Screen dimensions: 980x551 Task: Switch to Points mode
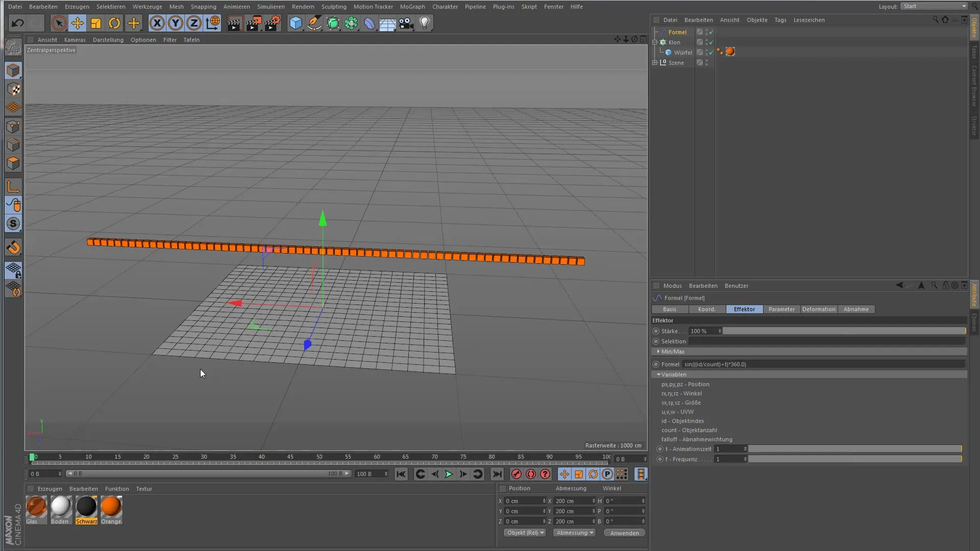coord(13,127)
